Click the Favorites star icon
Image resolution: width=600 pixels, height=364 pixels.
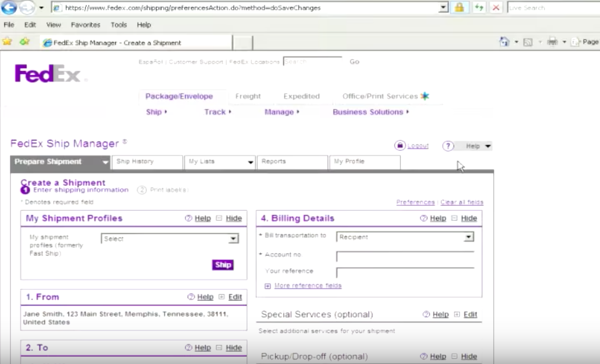pyautogui.click(x=7, y=42)
